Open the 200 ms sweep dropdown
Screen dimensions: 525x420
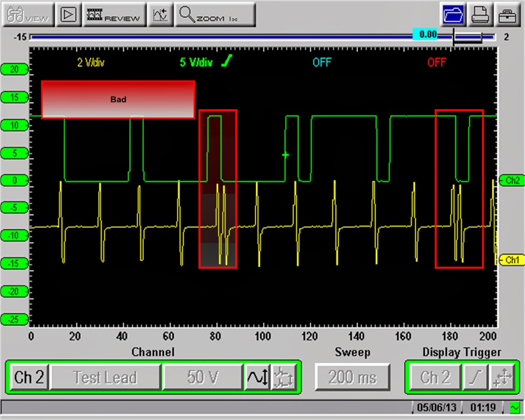tap(352, 376)
